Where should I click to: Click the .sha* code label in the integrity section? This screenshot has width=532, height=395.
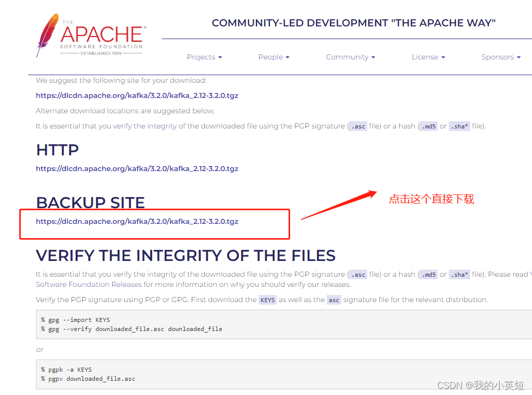point(459,275)
